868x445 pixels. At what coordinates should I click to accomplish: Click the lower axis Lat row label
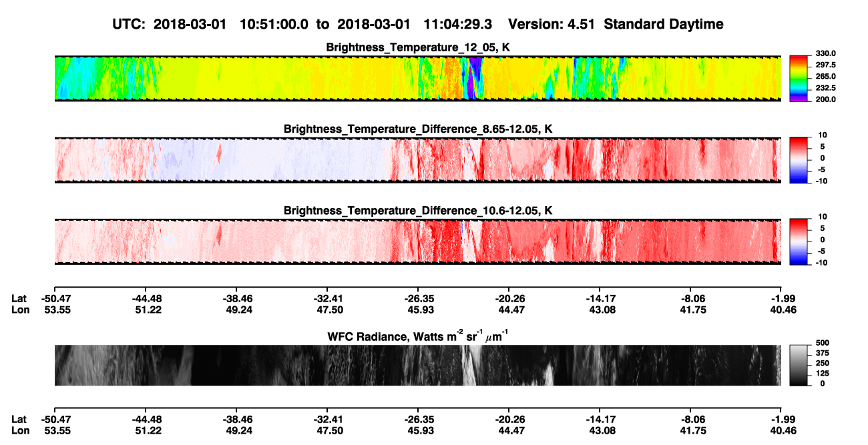[19, 419]
